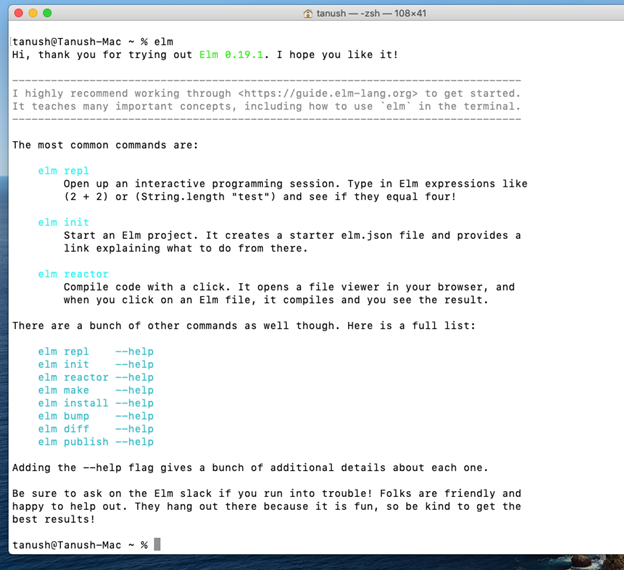The image size is (624, 570).
Task: Click the line 'Start an Elm project. It creates'
Action: [x=292, y=235]
